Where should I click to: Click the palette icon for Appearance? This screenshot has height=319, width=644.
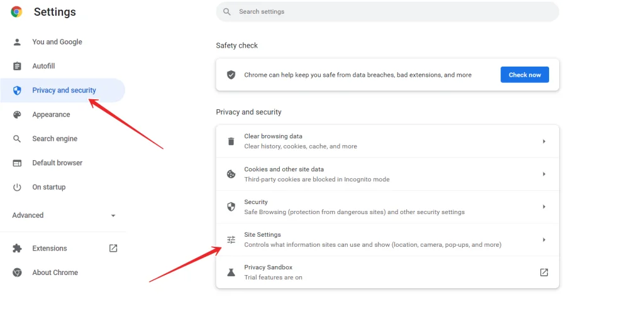pos(17,114)
